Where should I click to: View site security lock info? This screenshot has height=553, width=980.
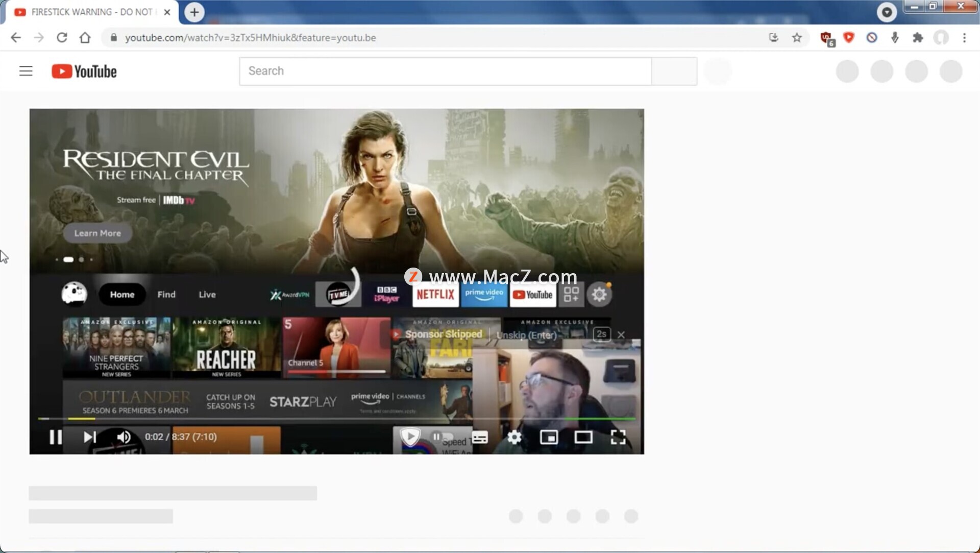(114, 38)
